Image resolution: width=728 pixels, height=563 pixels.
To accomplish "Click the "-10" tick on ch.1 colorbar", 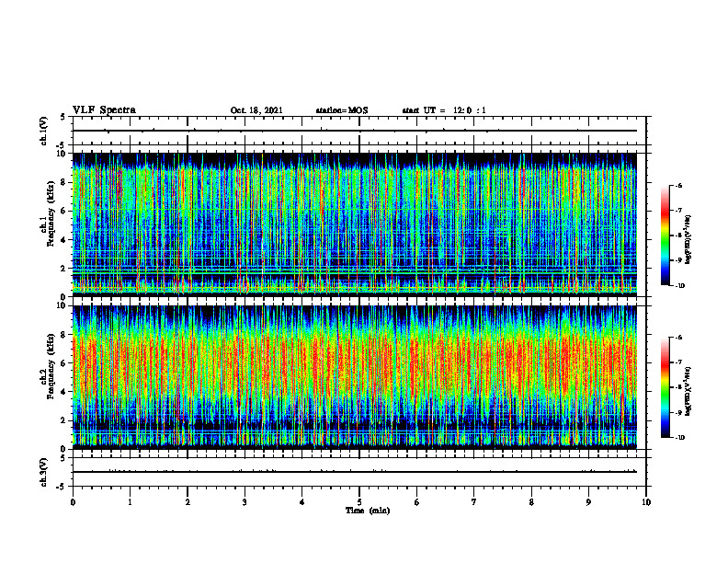I will (x=680, y=286).
